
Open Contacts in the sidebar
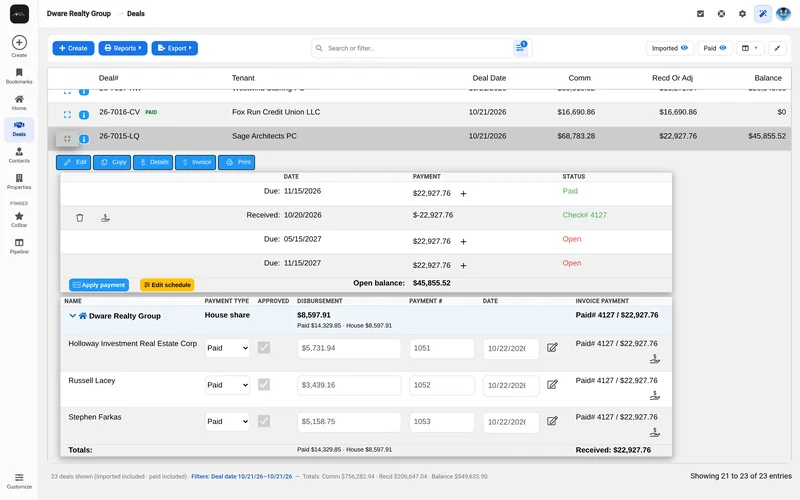[19, 155]
